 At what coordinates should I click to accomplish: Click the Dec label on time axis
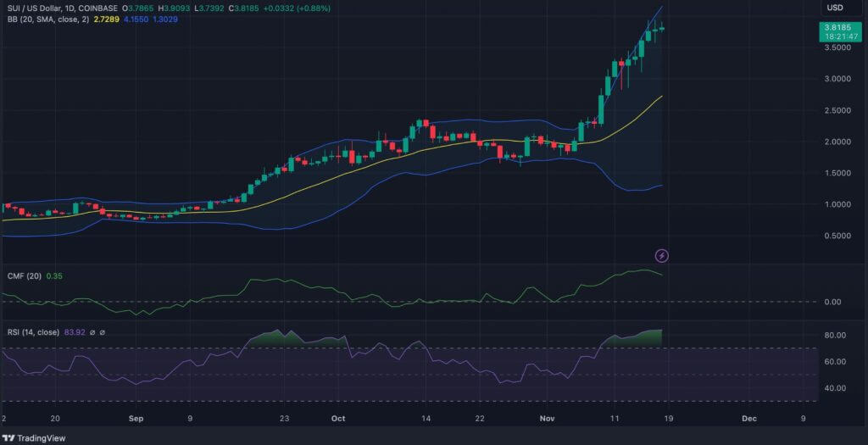point(749,419)
